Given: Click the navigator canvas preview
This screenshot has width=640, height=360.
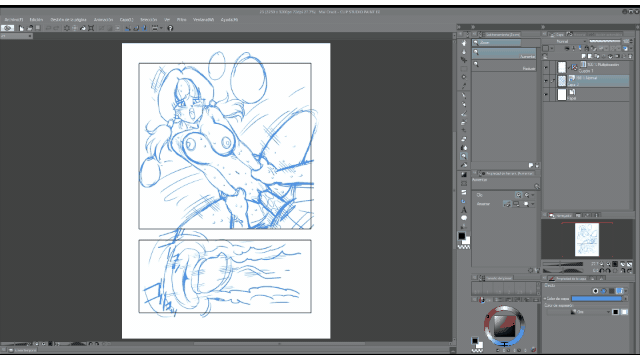Looking at the screenshot, I should 587,240.
